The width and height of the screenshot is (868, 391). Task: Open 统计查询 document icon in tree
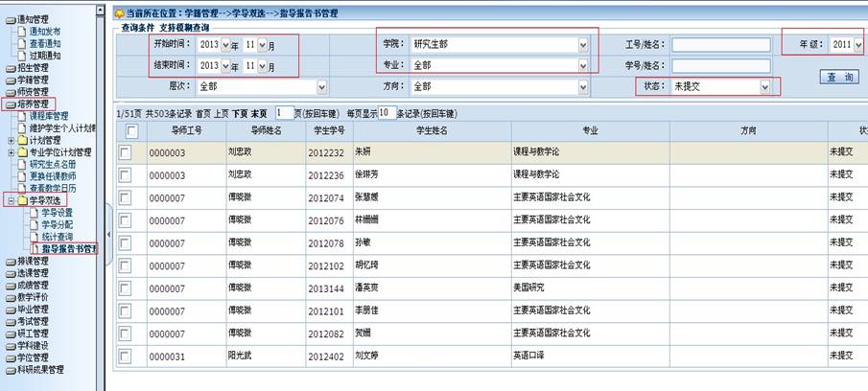point(35,237)
